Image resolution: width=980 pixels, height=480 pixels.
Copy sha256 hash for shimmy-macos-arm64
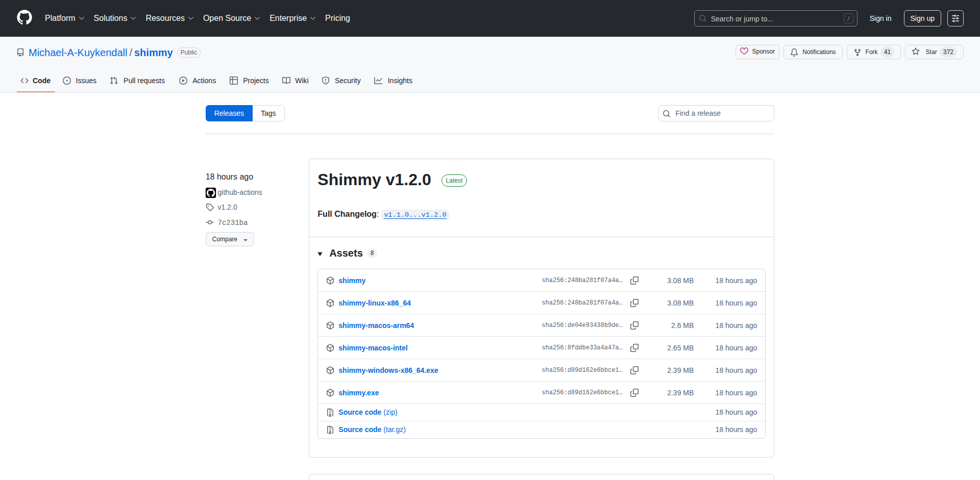click(x=634, y=325)
